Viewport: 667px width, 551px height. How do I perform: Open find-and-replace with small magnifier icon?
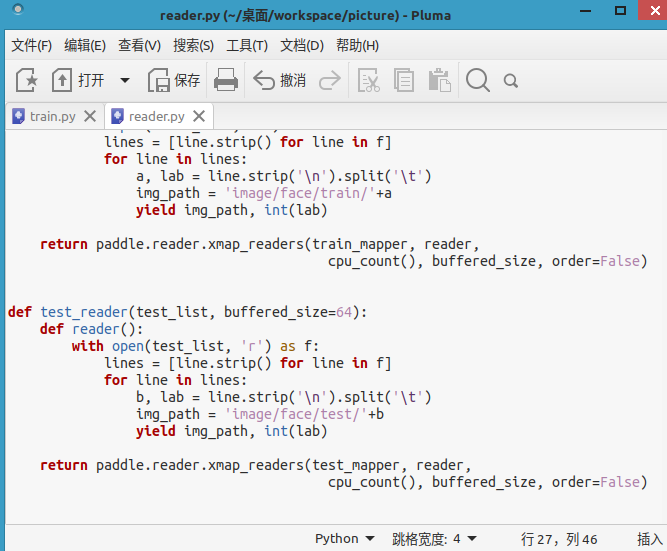(x=510, y=80)
